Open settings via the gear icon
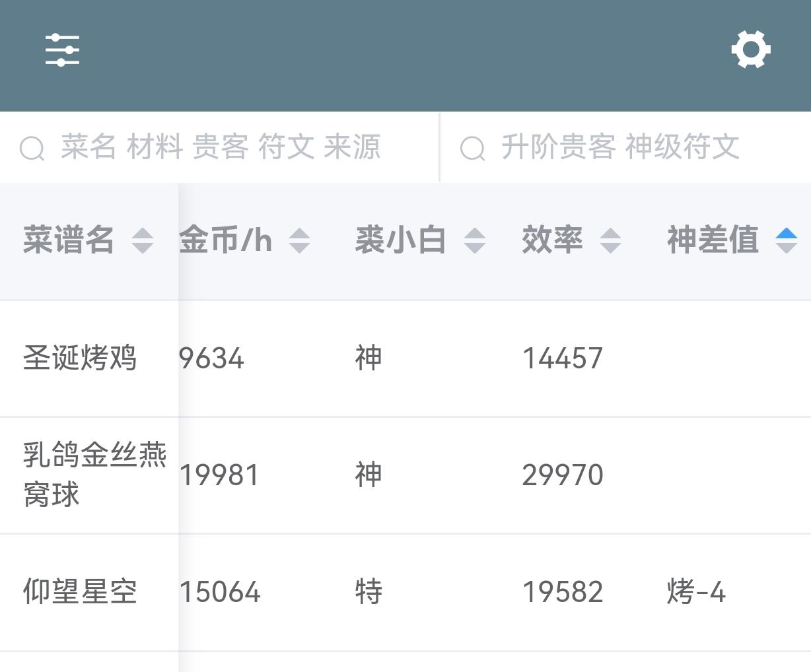The height and width of the screenshot is (672, 811). tap(751, 50)
